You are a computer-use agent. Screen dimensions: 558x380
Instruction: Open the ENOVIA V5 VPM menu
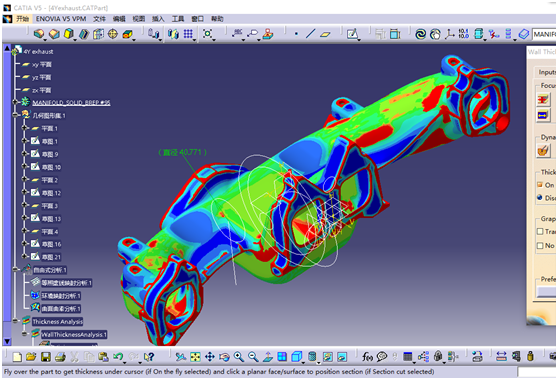pos(61,19)
